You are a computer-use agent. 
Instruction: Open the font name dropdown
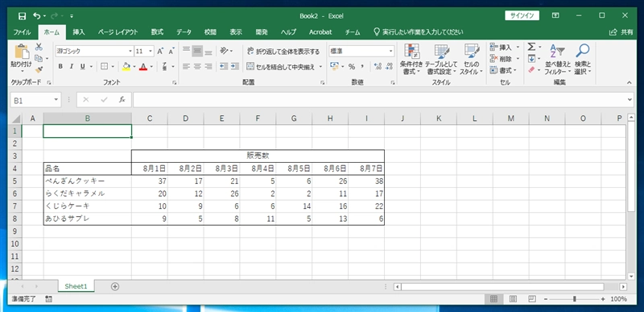tap(130, 52)
